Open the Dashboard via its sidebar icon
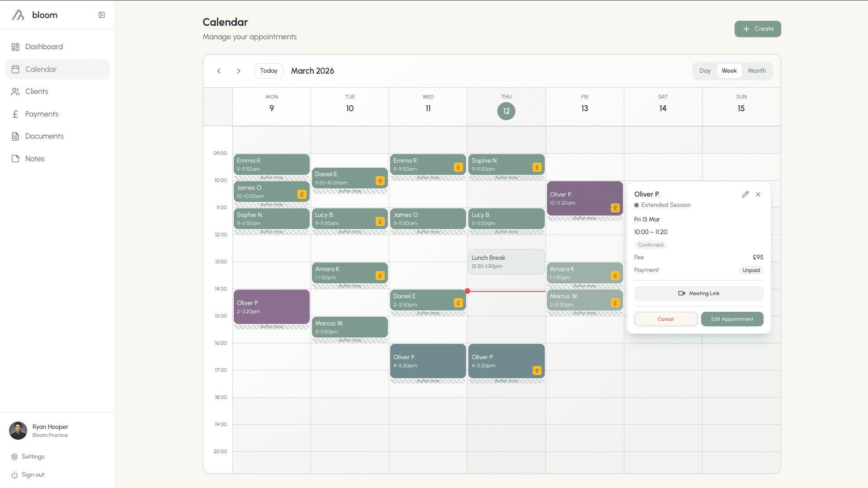Screen dimensions: 868x488 coord(16,47)
